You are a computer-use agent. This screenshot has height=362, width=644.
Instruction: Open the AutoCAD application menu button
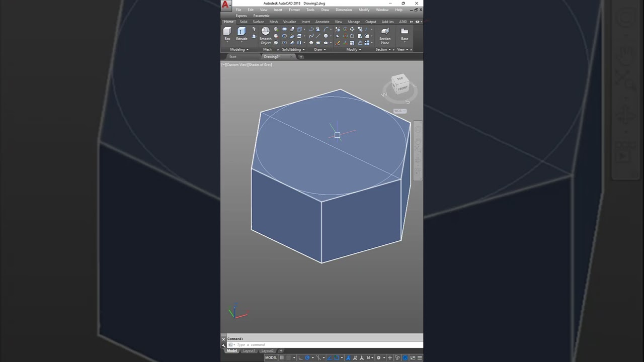[225, 5]
